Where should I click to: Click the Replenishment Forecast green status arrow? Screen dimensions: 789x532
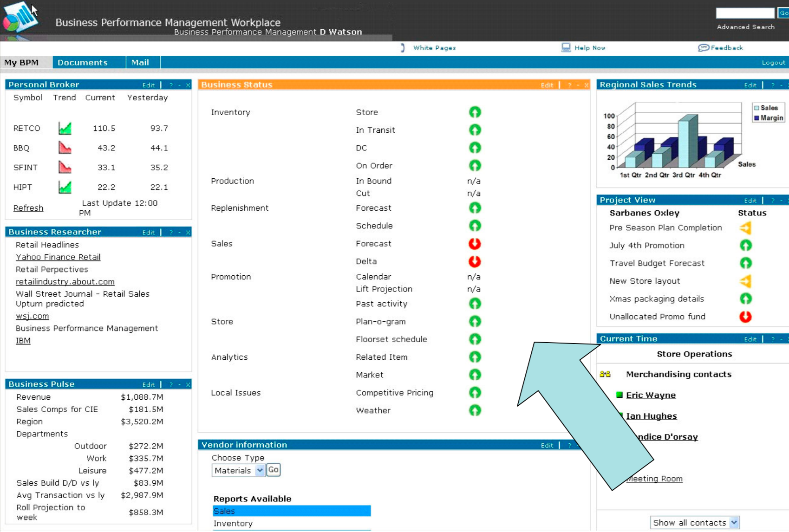[475, 208]
